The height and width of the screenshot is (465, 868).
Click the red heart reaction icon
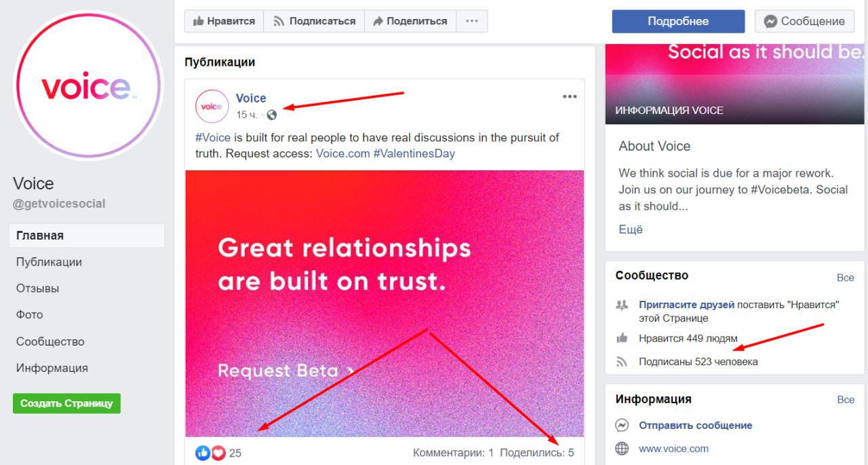(218, 453)
